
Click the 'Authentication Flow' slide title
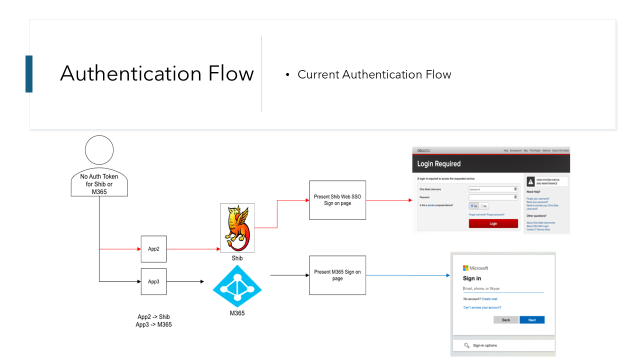(x=157, y=73)
